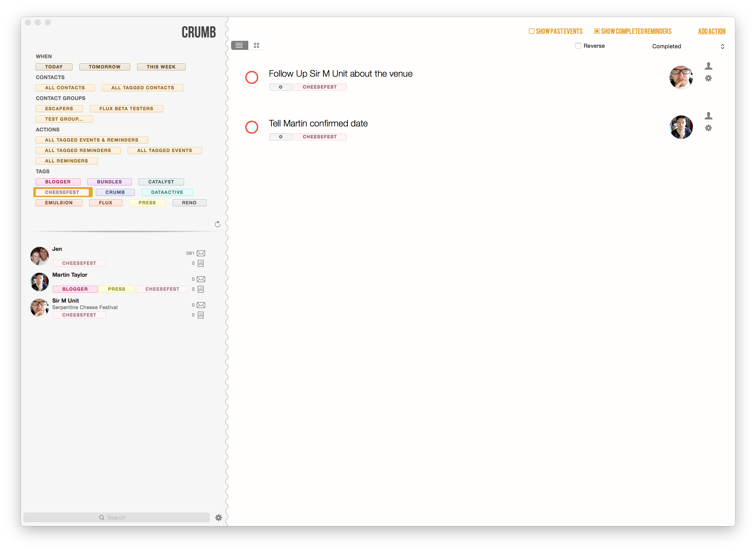Viewport: 756px width, 551px height.
Task: Click the person icon on Follow Up reminder
Action: tap(708, 66)
